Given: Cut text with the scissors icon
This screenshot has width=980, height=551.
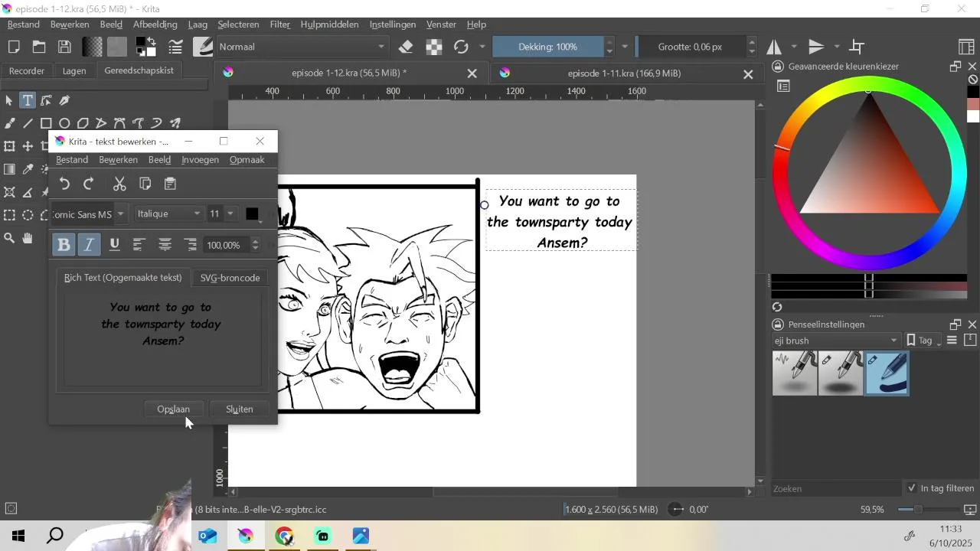Looking at the screenshot, I should [119, 184].
